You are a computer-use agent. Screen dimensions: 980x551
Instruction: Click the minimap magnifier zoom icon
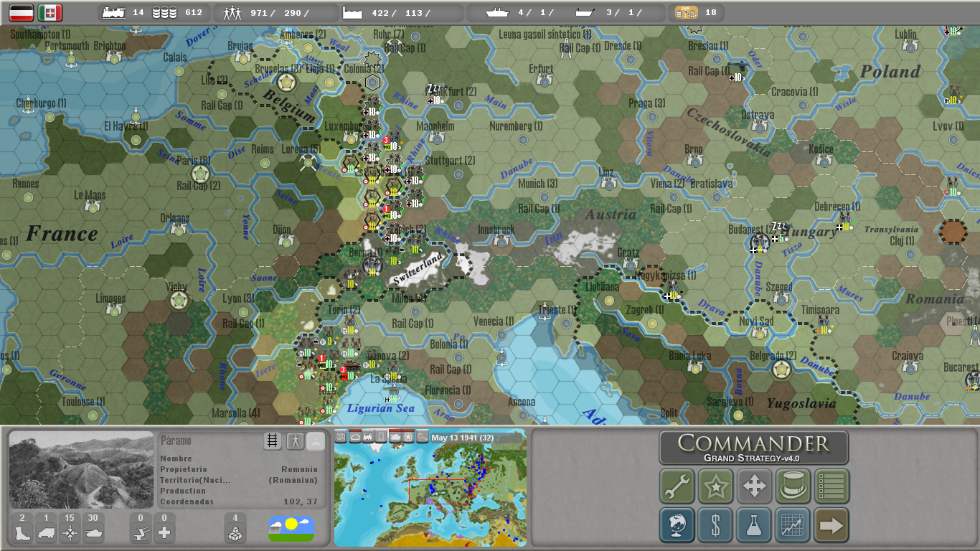(x=423, y=436)
